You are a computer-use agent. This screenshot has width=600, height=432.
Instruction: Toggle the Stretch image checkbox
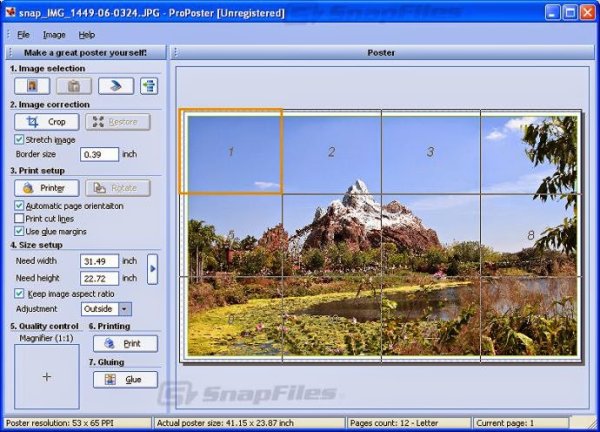pos(19,139)
